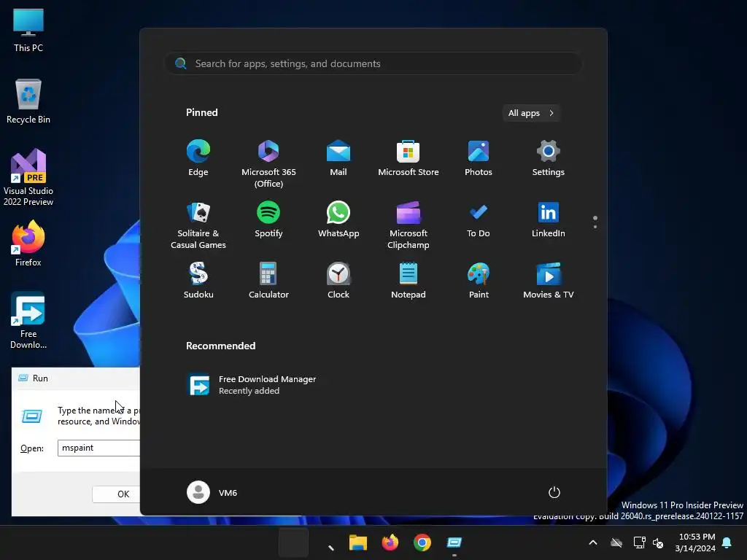Launch the Sudoku game
The height and width of the screenshot is (560, 747).
[198, 281]
